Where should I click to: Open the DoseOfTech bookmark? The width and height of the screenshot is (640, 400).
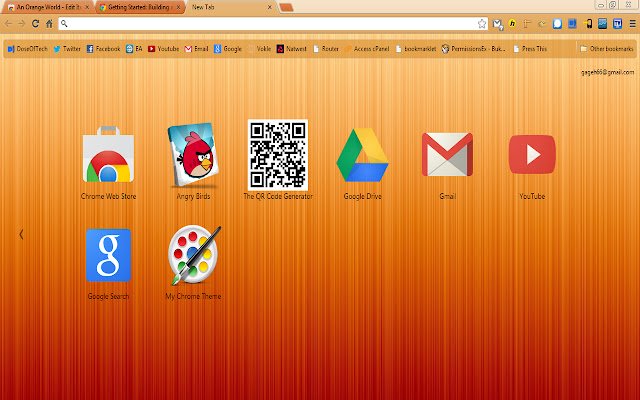click(x=28, y=49)
